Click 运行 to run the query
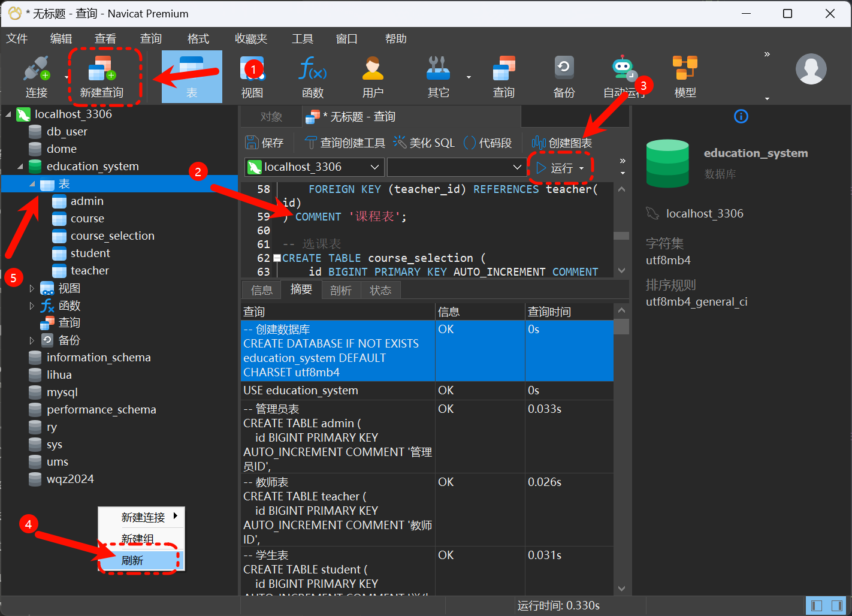 coord(555,168)
